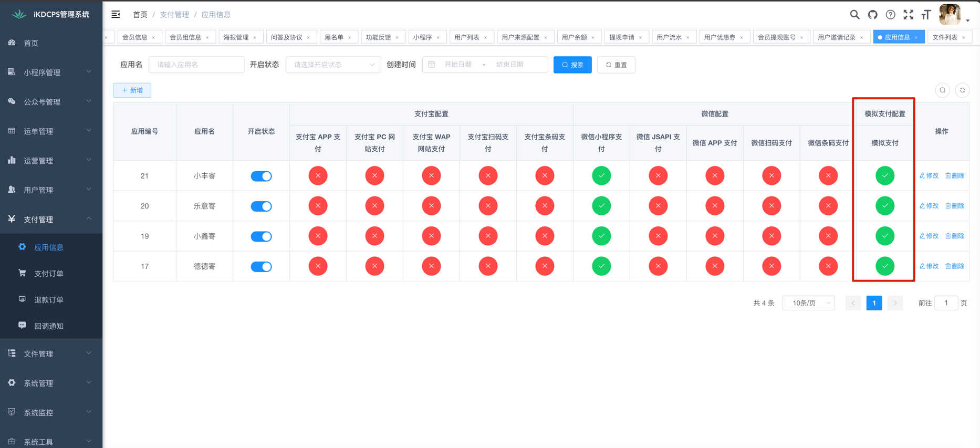Open the GitHub source link icon
The image size is (980, 448).
click(873, 15)
